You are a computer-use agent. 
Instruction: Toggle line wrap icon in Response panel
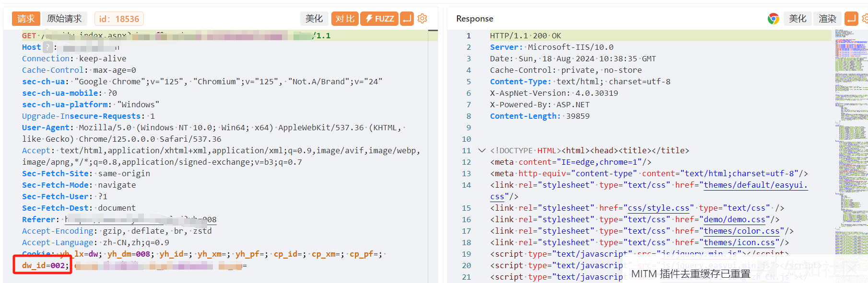(851, 19)
